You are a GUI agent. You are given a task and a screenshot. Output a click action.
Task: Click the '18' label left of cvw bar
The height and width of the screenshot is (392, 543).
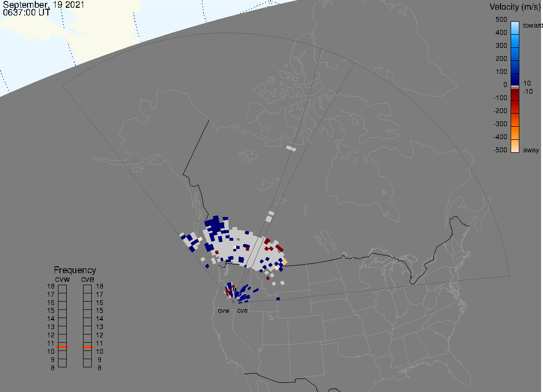(x=51, y=286)
